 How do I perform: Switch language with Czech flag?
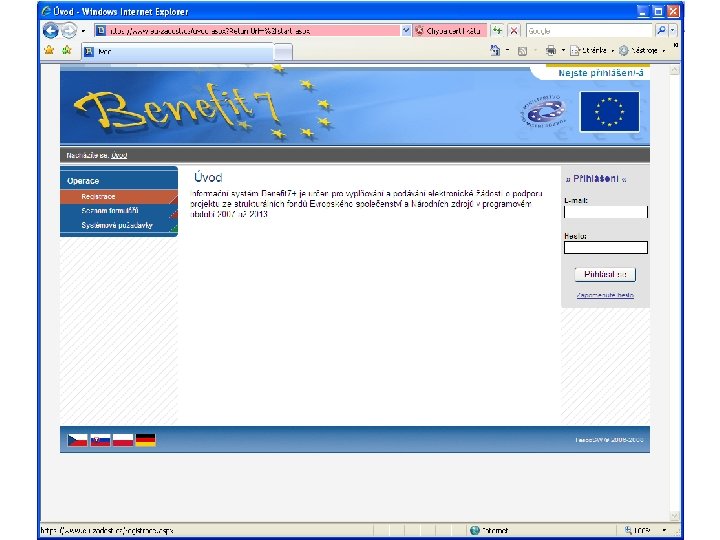78,440
